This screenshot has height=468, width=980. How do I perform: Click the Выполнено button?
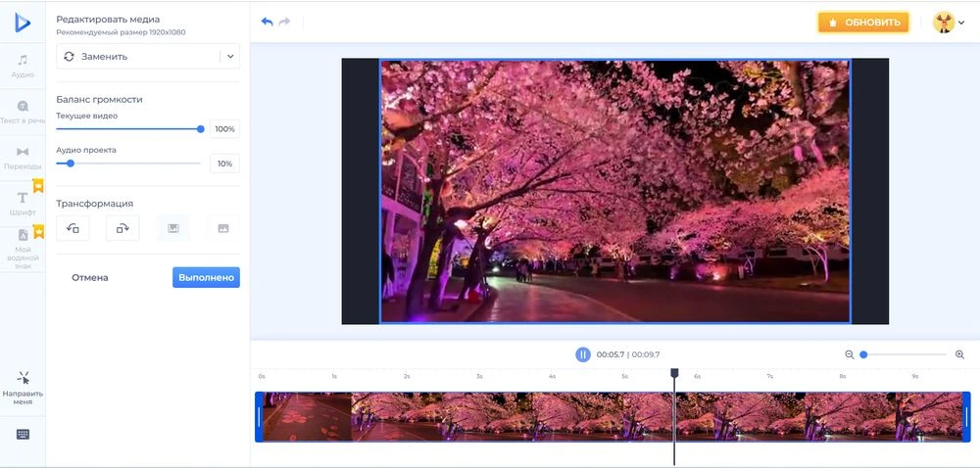tap(206, 277)
